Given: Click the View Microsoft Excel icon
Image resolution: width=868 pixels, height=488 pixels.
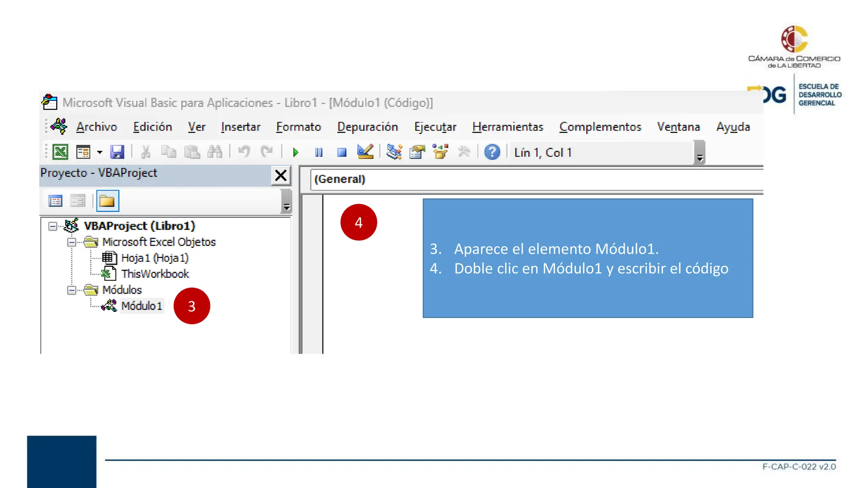Looking at the screenshot, I should pyautogui.click(x=60, y=152).
